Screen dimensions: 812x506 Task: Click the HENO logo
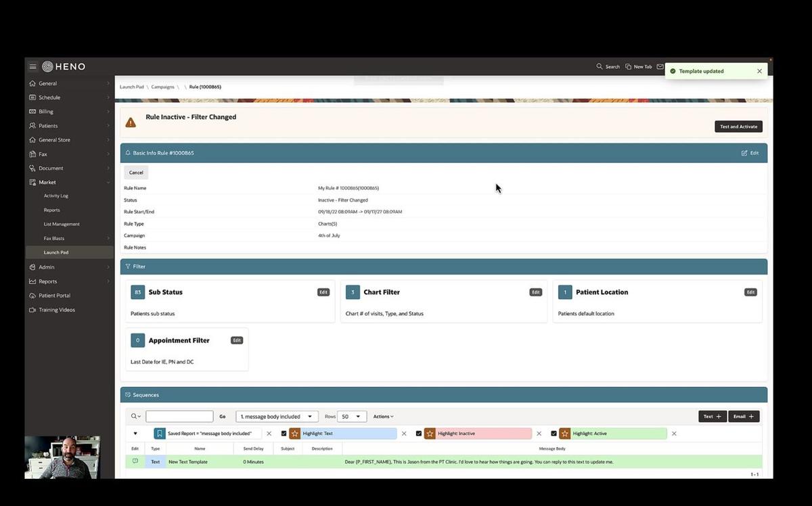click(x=64, y=66)
